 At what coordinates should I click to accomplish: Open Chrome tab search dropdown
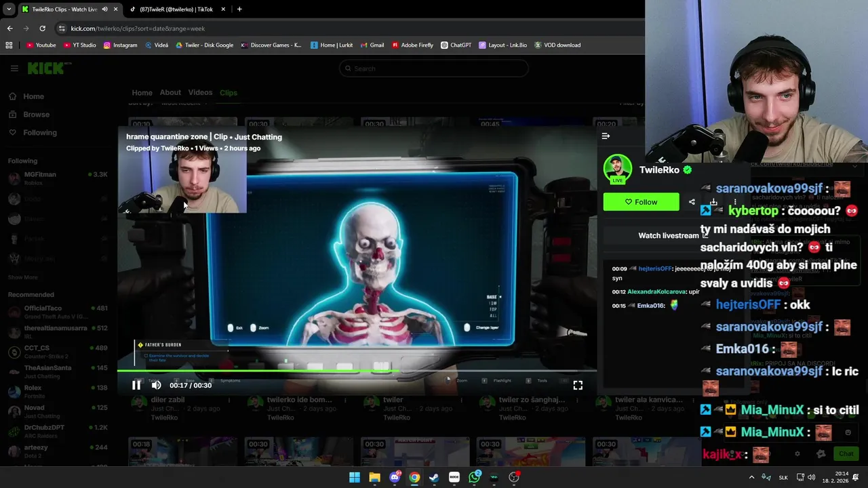[x=8, y=9]
